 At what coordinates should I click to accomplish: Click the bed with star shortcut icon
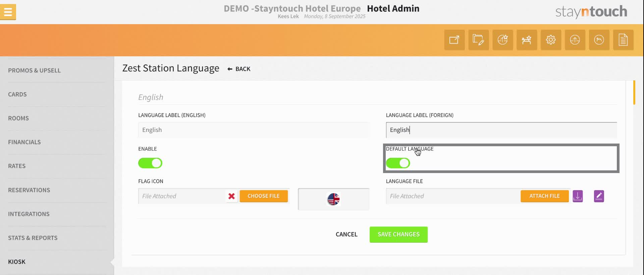(527, 40)
